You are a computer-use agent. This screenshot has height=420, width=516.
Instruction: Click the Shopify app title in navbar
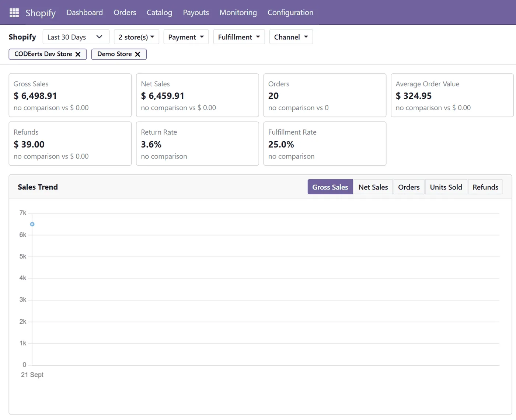[41, 13]
